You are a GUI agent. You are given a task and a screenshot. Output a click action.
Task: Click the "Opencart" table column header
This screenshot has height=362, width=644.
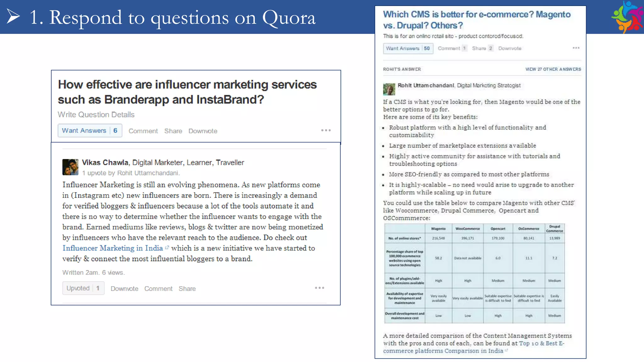pos(498,228)
